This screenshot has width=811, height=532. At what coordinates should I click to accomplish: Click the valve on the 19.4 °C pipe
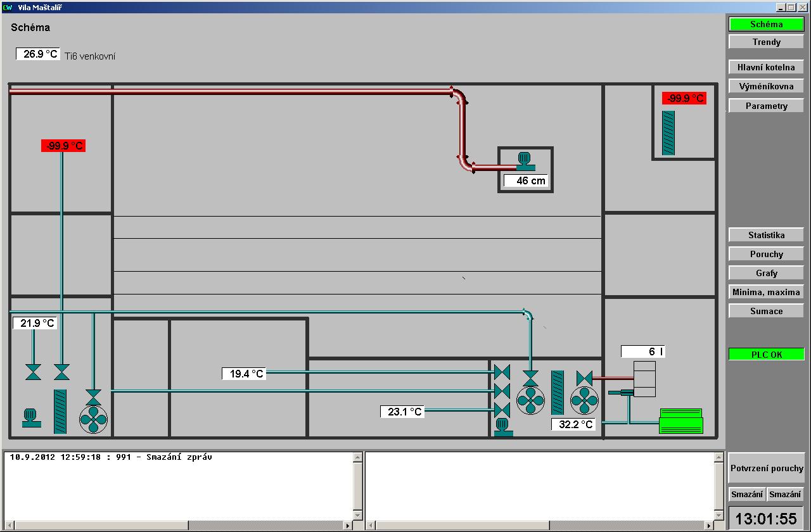click(x=502, y=372)
